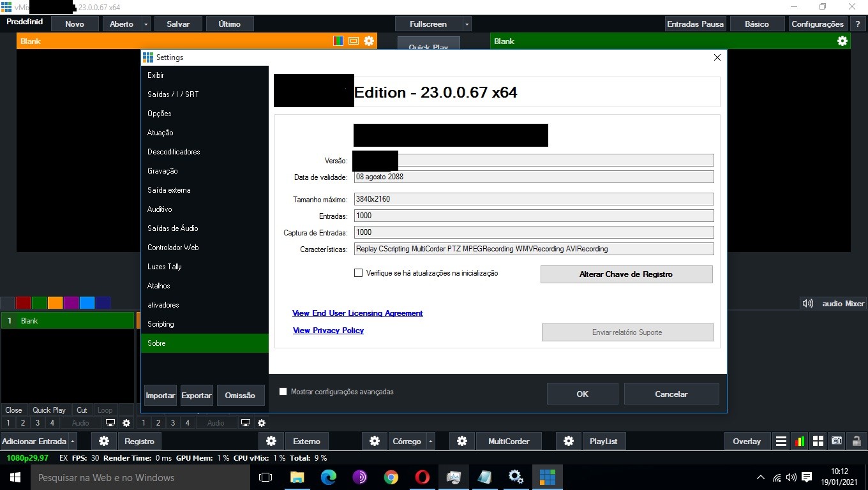Image resolution: width=868 pixels, height=490 pixels.
Task: Show the audio level meters icon
Action: point(799,441)
